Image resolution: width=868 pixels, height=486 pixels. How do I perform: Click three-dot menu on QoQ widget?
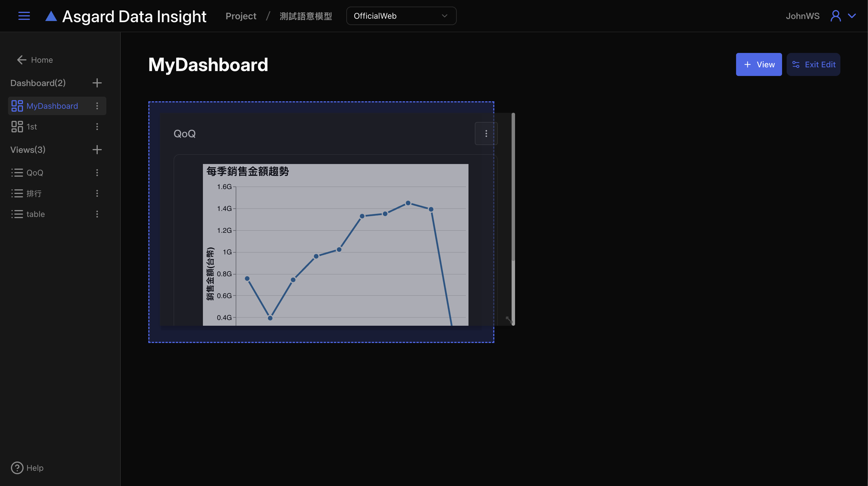coord(486,134)
